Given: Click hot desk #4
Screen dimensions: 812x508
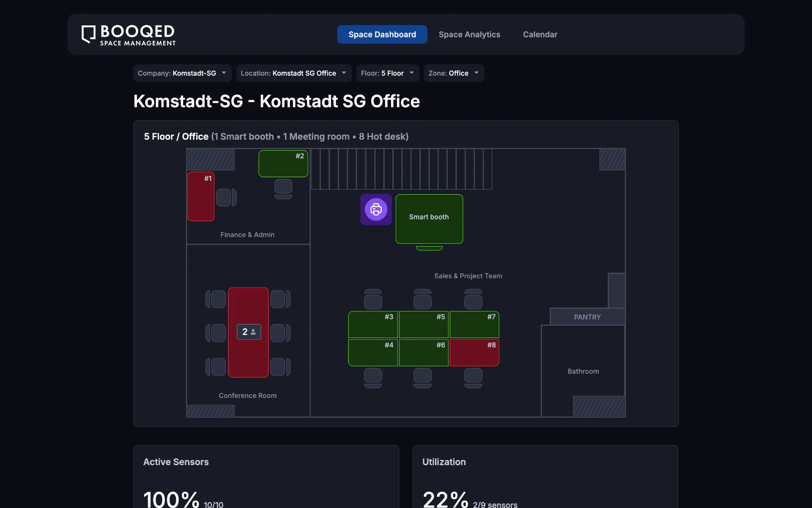Looking at the screenshot, I should coord(373,352).
